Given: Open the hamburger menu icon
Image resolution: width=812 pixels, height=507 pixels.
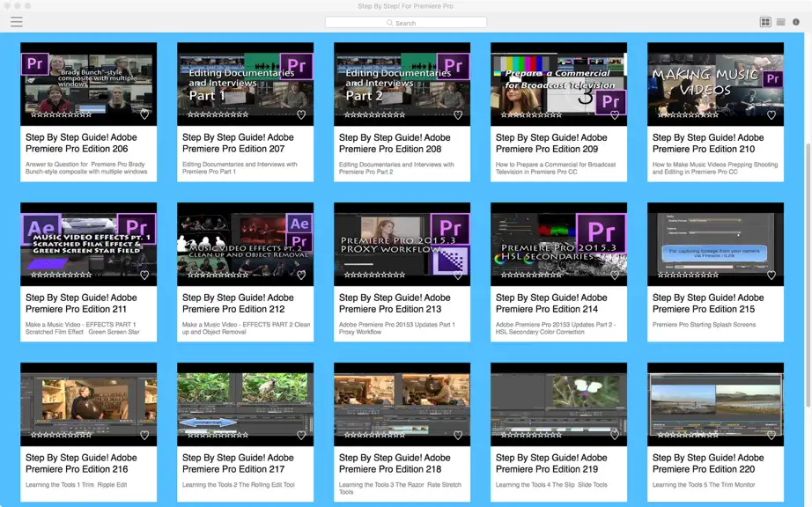Looking at the screenshot, I should 17,22.
